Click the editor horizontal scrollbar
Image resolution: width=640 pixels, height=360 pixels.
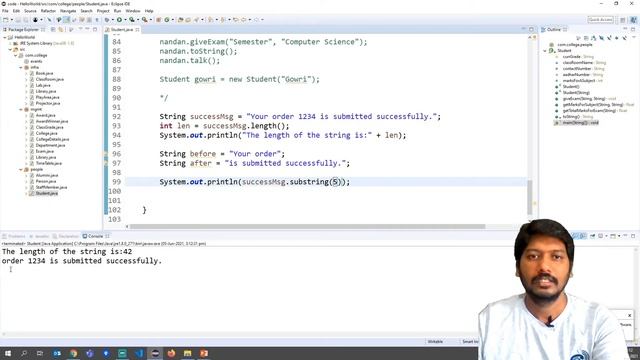point(308,226)
